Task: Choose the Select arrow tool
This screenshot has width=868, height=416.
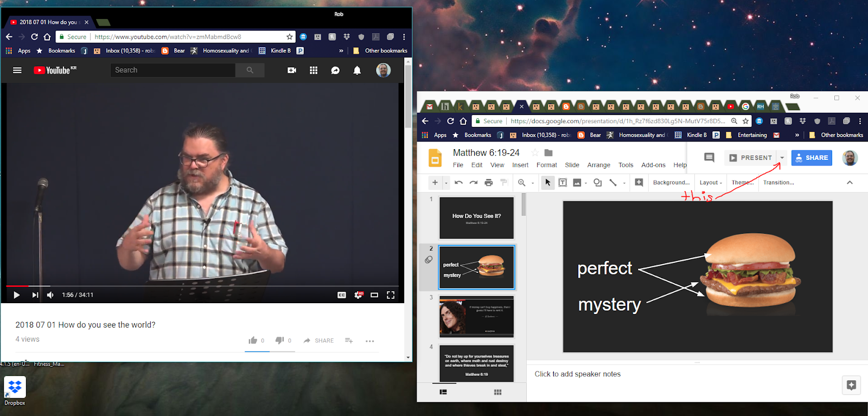Action: 548,183
